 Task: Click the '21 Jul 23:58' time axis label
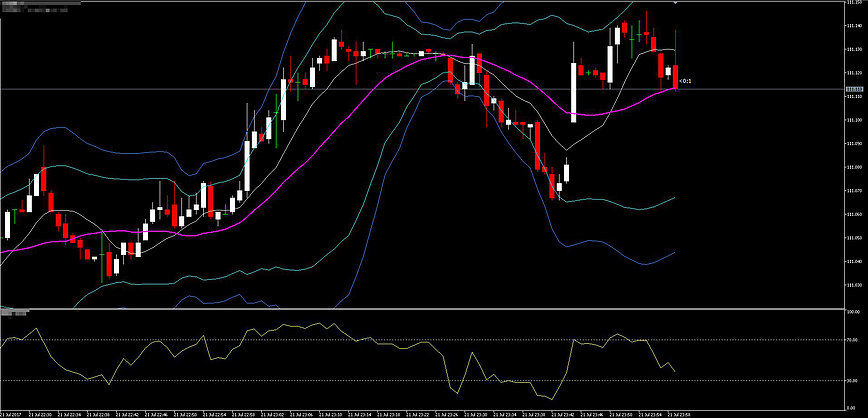pos(680,415)
